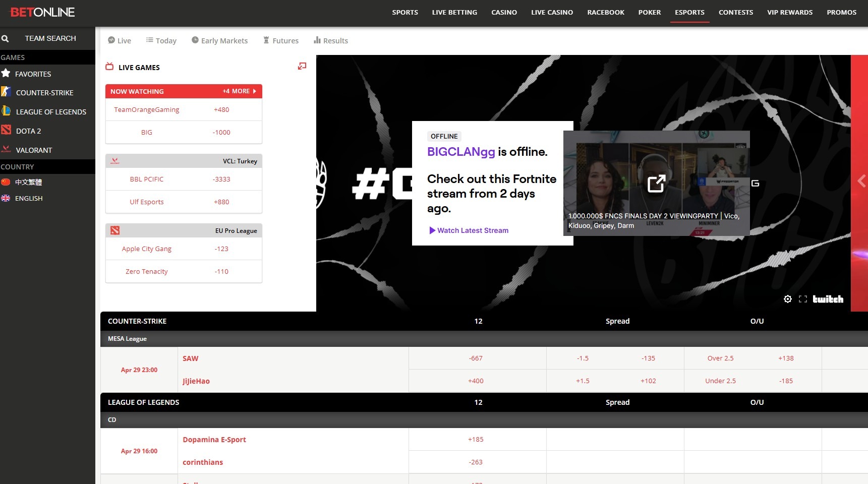The width and height of the screenshot is (868, 484).
Task: Click the JiJieHao team name
Action: pyautogui.click(x=196, y=381)
